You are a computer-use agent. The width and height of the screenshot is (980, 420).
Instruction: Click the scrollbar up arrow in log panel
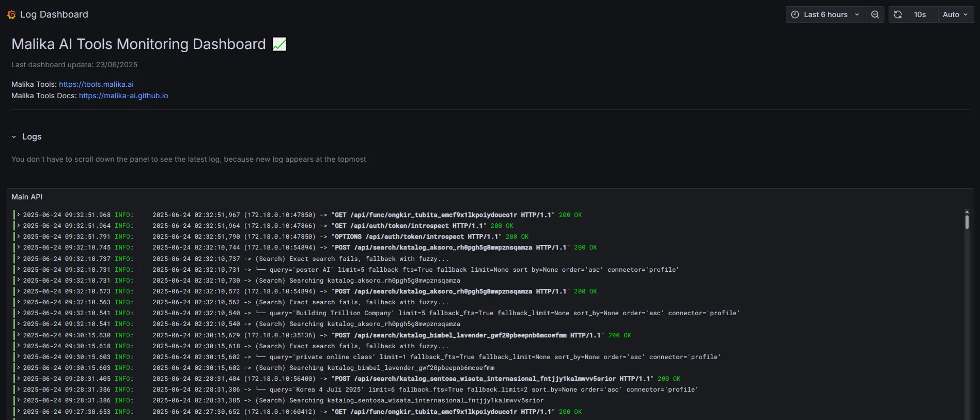967,212
